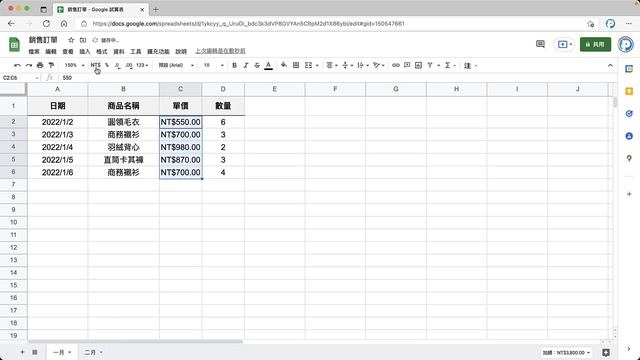This screenshot has width=640, height=360.
Task: Get add-ons with plus icon
Action: (629, 194)
